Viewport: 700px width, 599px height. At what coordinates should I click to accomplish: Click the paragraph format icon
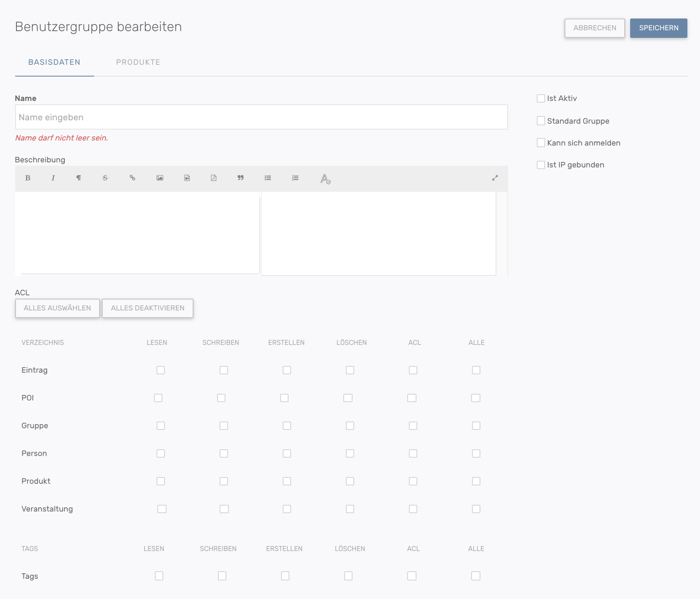coord(79,178)
